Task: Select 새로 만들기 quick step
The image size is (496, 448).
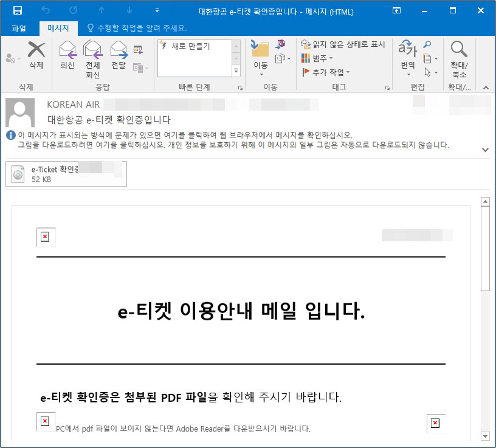Action: click(x=195, y=46)
